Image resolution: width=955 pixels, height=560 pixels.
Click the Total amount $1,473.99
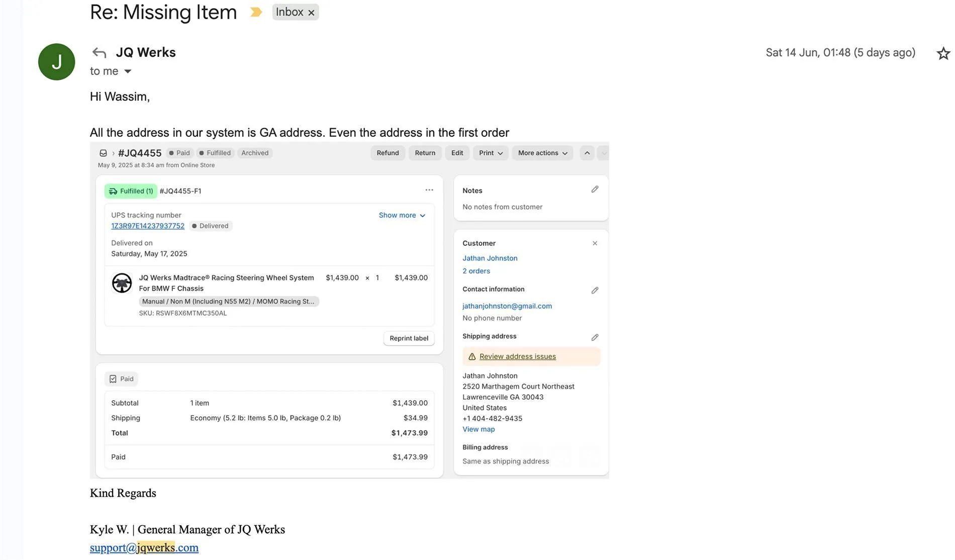(x=410, y=433)
